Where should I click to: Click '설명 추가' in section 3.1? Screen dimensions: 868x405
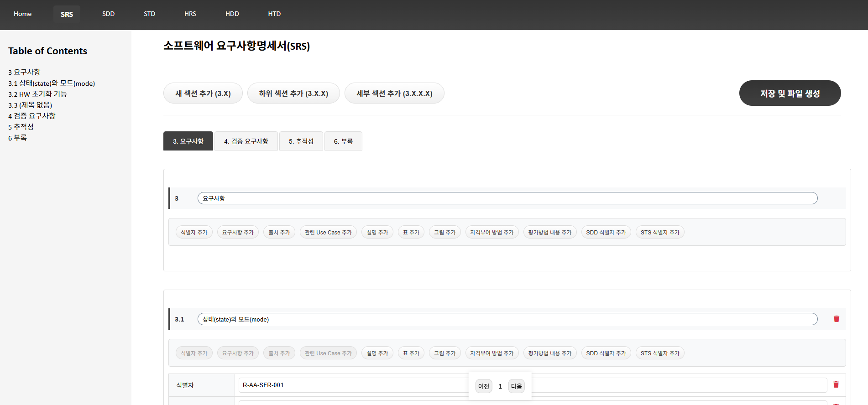(377, 353)
